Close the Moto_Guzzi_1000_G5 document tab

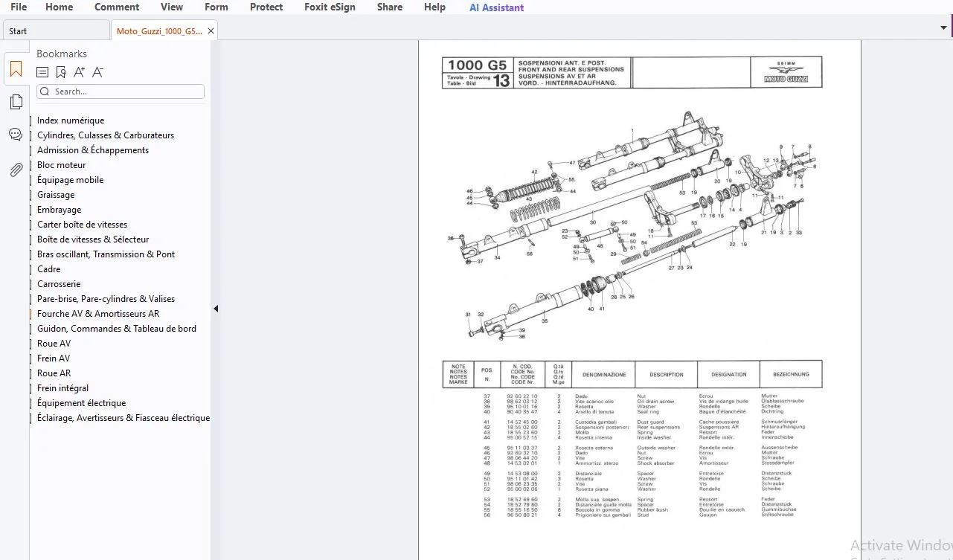(211, 31)
